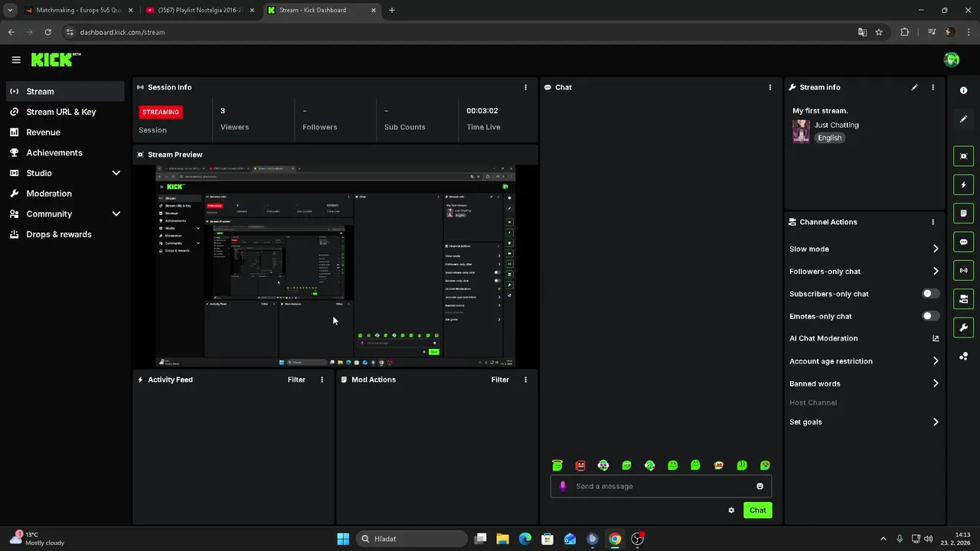Open Achievements page in sidebar
Image resolution: width=980 pixels, height=551 pixels.
(x=65, y=152)
